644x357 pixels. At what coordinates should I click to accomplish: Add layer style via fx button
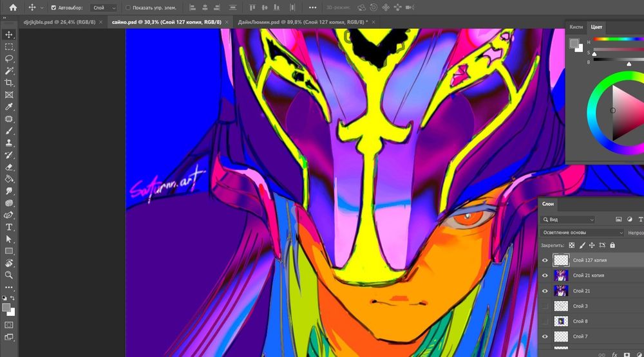tap(614, 354)
